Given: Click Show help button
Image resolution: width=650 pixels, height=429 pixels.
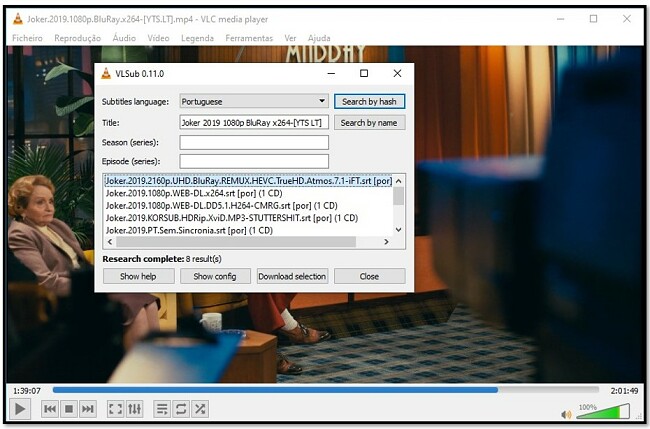Looking at the screenshot, I should [138, 276].
